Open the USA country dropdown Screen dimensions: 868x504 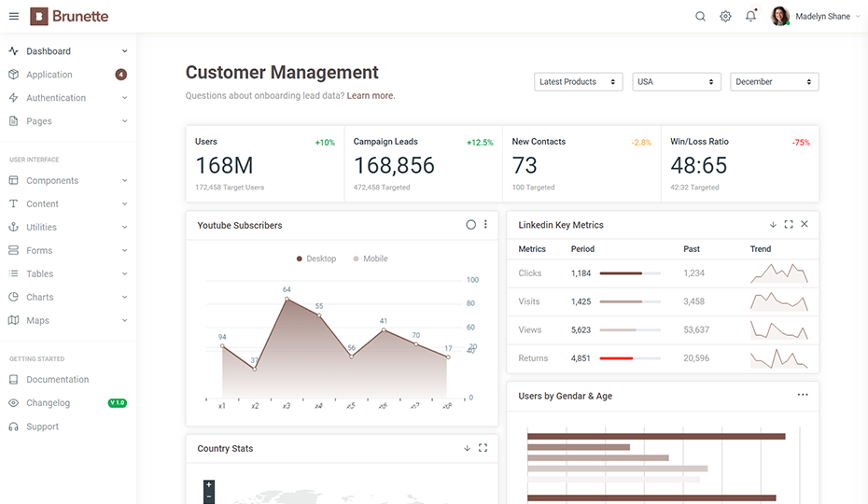tap(677, 81)
